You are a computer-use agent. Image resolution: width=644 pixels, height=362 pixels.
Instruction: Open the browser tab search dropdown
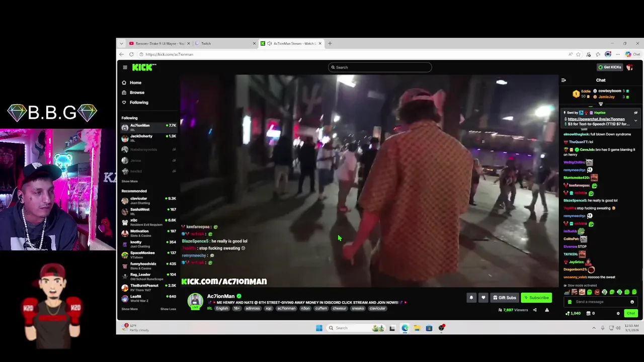tap(121, 44)
